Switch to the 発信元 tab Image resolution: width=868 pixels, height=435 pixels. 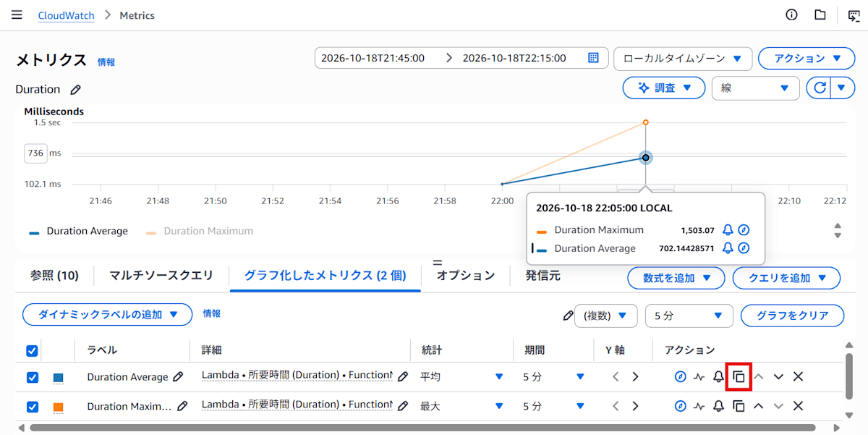point(543,275)
